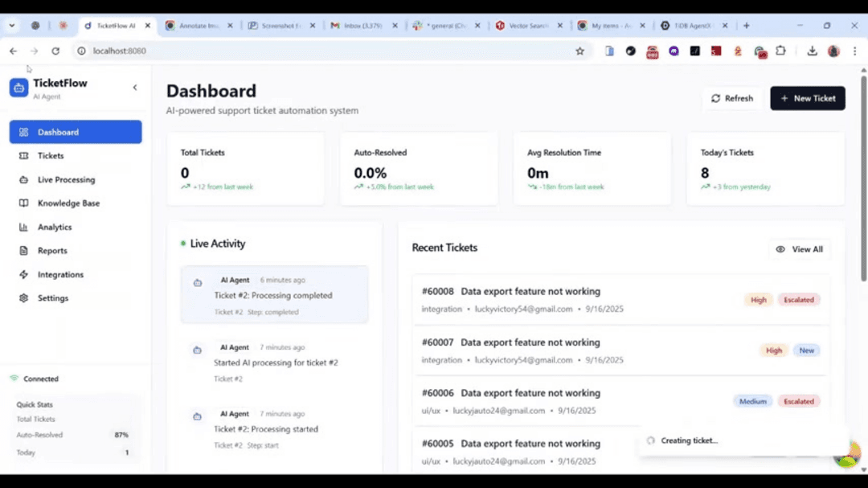Screen dimensions: 868x488
Task: Click the TicketFlow logo icon
Action: 18,87
